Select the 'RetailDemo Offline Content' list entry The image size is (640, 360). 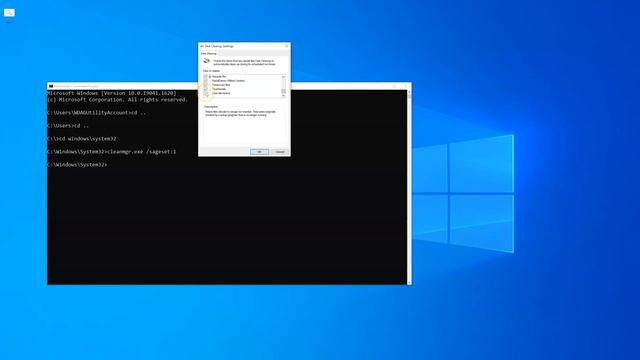pos(229,81)
